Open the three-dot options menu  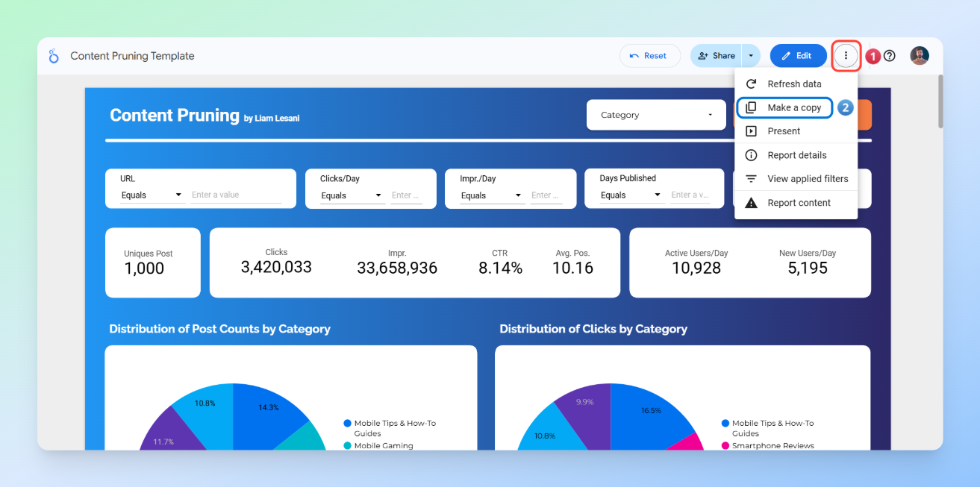[846, 55]
